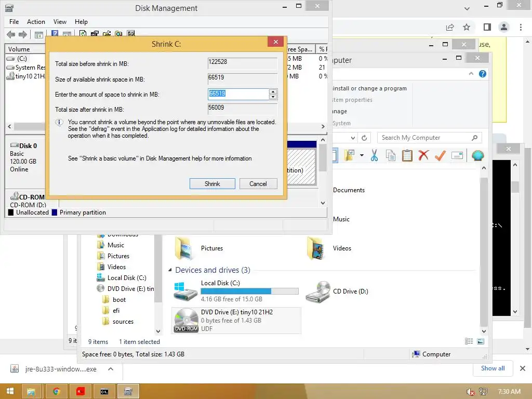Viewport: 532px width, 399px height.
Task: Click the folder-open icon in Disk Management toolbar
Action: coord(107,34)
